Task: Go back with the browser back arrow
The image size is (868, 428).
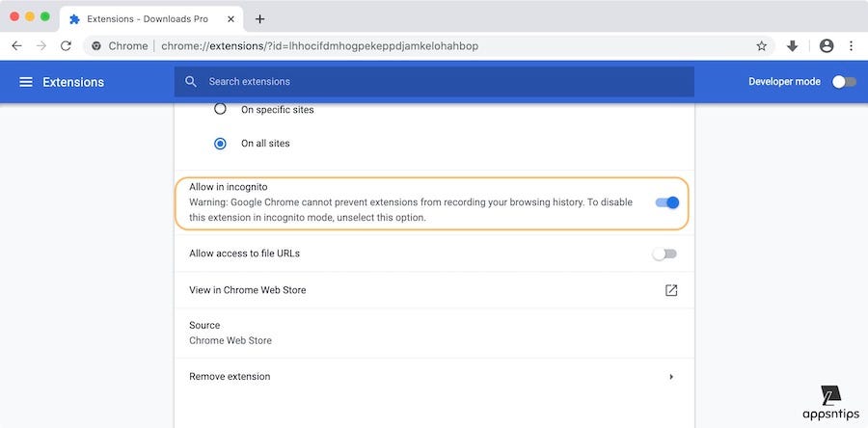Action: coord(16,46)
